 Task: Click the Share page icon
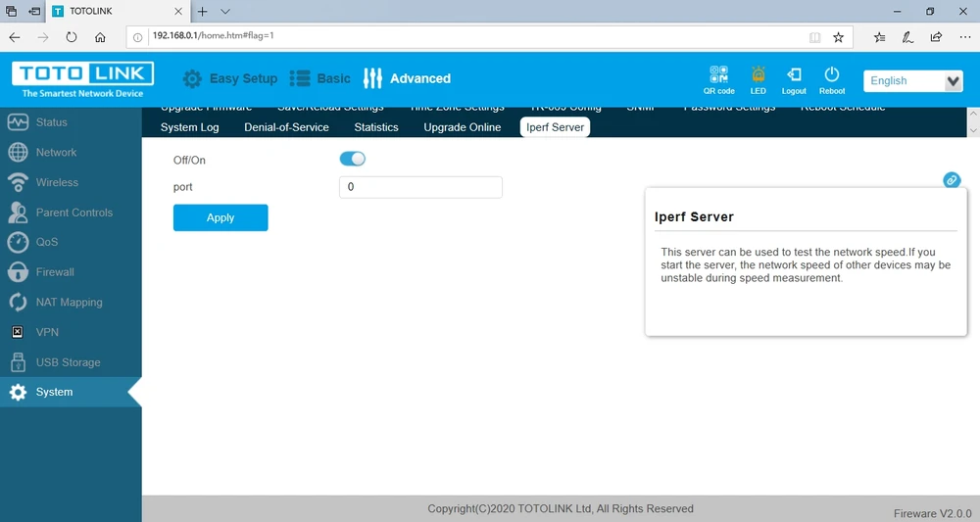pyautogui.click(x=936, y=37)
